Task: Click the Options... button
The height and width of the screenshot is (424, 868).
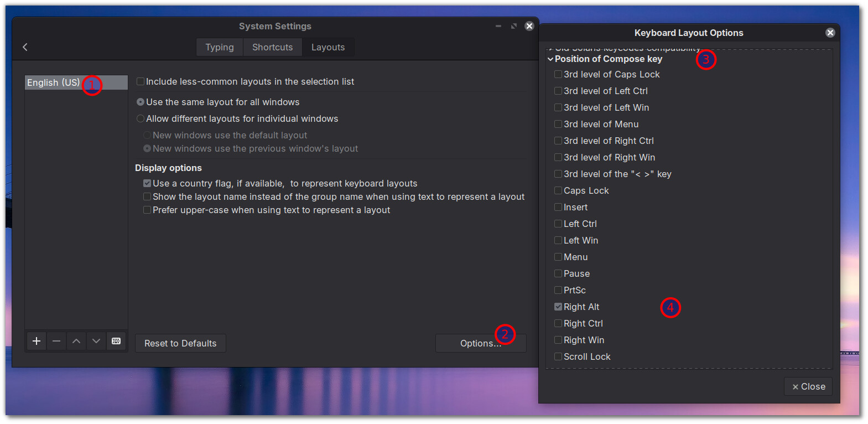Action: click(x=480, y=343)
